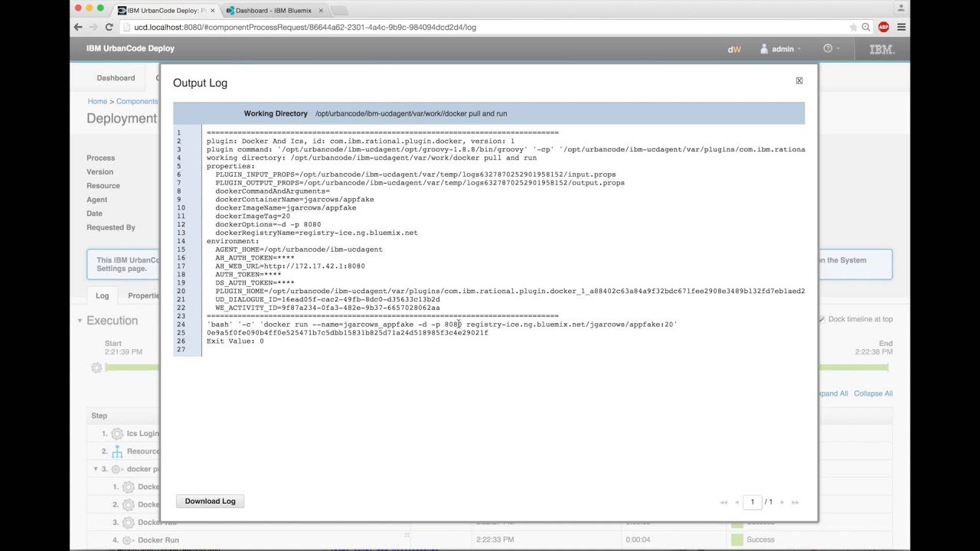The height and width of the screenshot is (551, 980).
Task: Toggle Dock timeline at top checkbox
Action: (x=822, y=319)
